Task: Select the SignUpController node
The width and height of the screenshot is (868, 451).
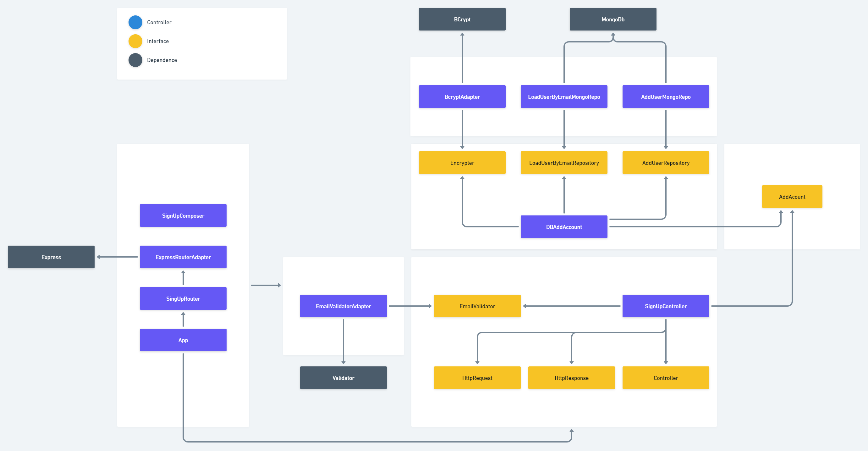Action: (665, 306)
